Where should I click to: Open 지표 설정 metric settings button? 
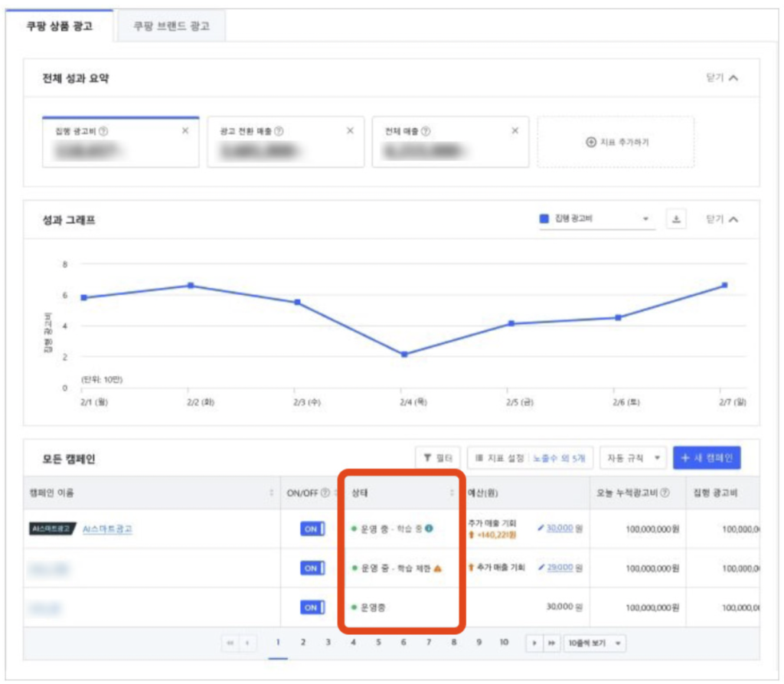(530, 458)
